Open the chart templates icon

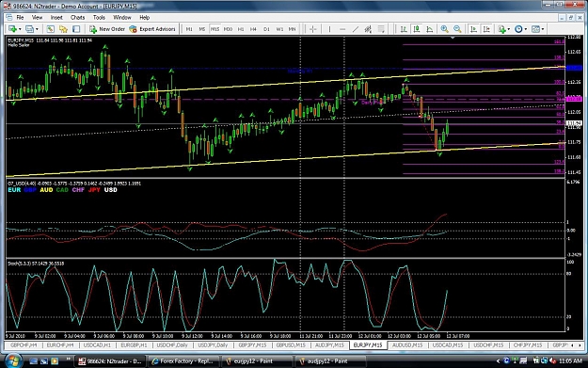[535, 29]
